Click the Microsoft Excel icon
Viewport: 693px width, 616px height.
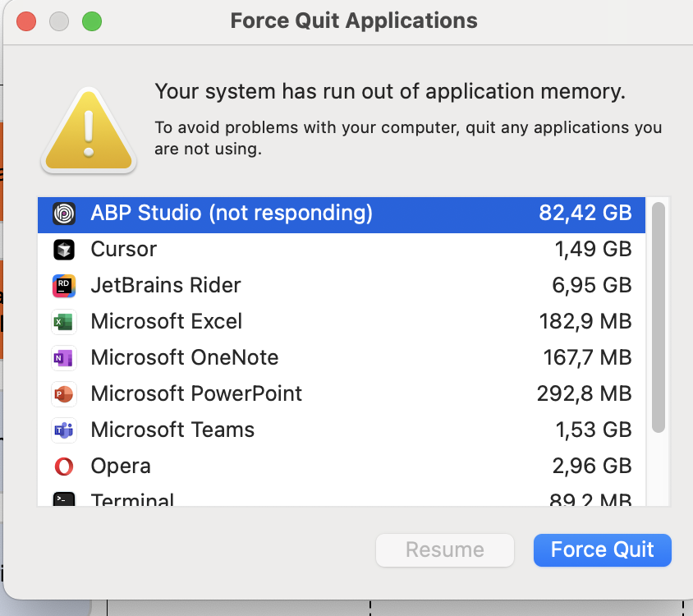pos(64,322)
